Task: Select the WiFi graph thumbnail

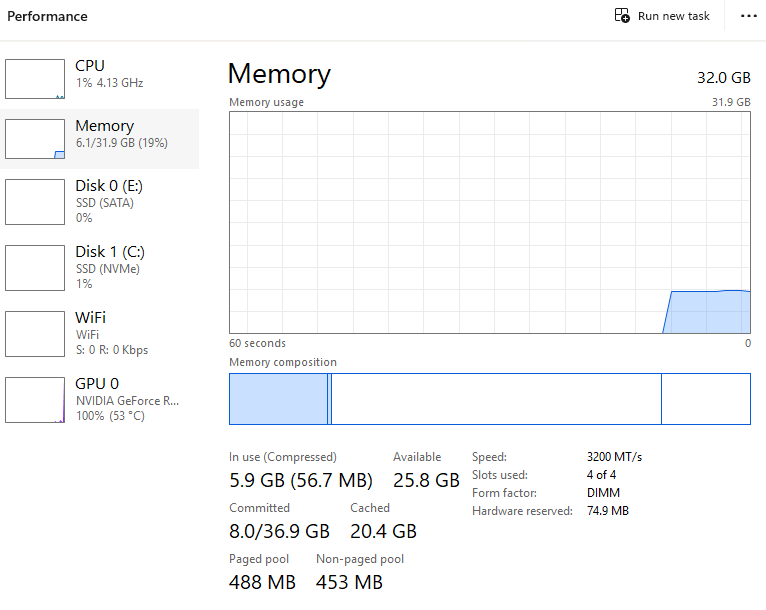Action: click(35, 334)
